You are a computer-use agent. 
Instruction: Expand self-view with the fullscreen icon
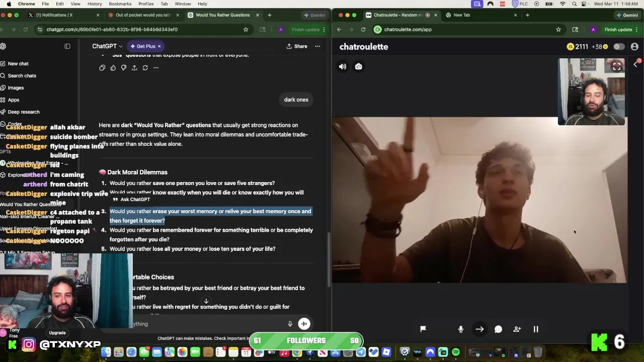617,66
